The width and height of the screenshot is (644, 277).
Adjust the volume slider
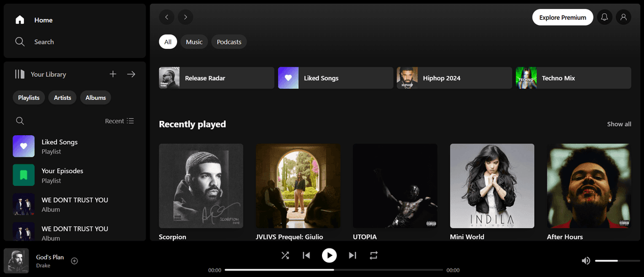tap(617, 260)
